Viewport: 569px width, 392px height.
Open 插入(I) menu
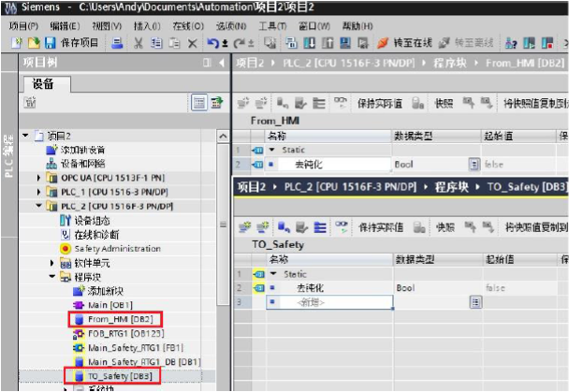(x=147, y=26)
